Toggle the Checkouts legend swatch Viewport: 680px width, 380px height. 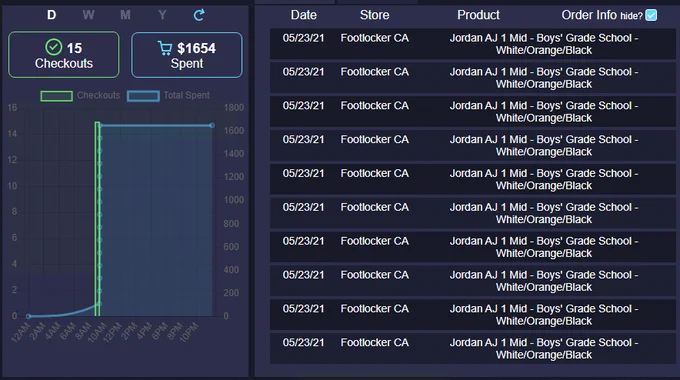pos(56,96)
